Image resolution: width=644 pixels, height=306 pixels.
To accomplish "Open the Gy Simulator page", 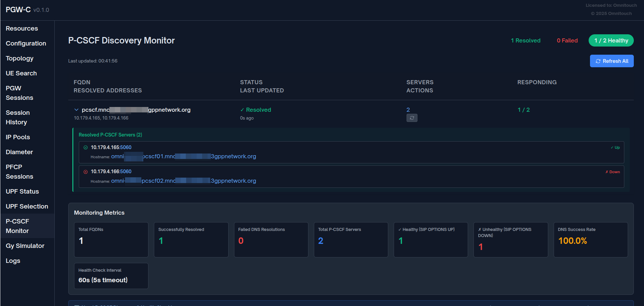I will pos(25,246).
